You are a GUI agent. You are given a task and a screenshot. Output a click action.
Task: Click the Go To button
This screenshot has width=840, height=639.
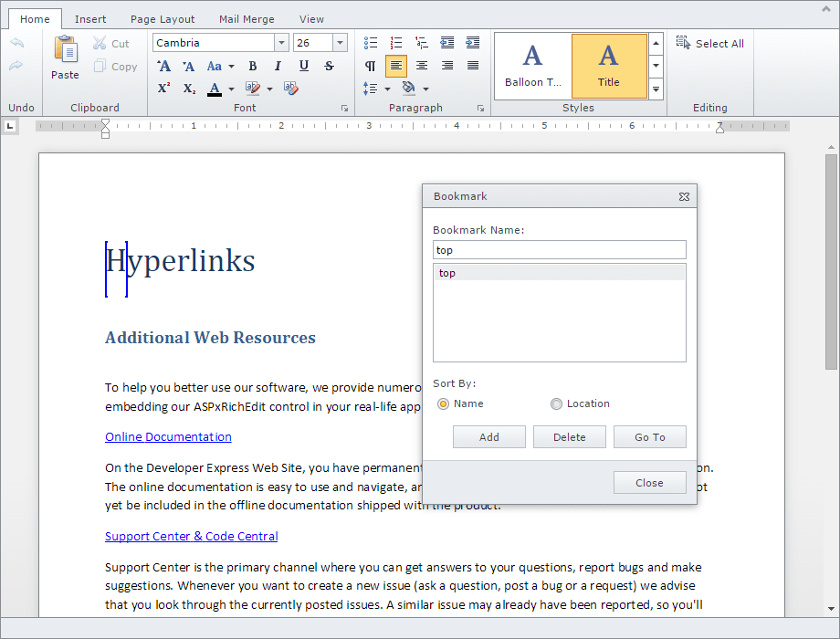click(x=649, y=437)
